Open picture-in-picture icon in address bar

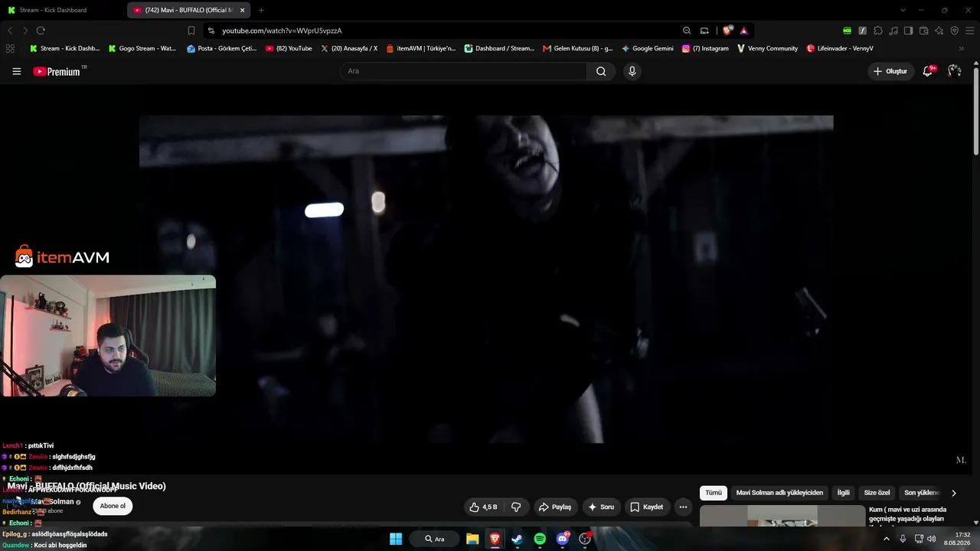tap(704, 31)
